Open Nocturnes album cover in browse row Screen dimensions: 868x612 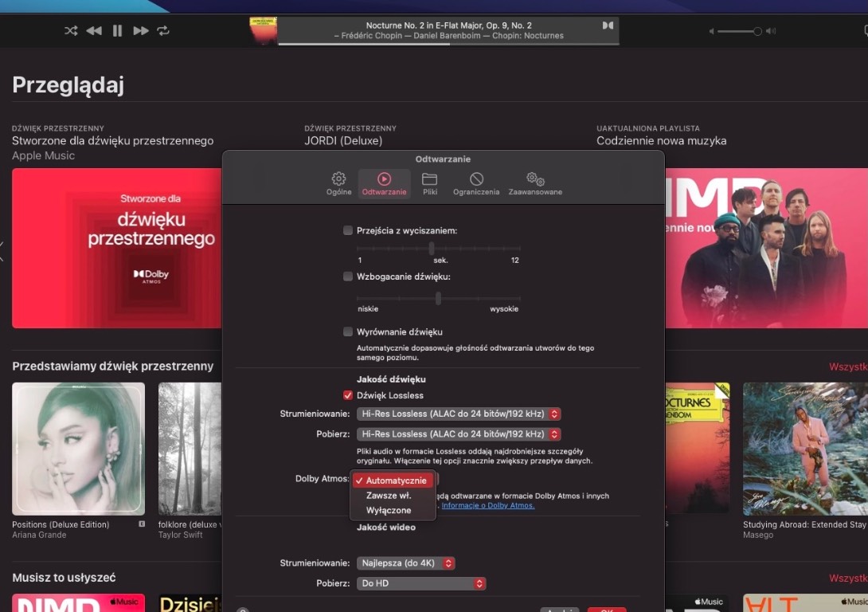(698, 449)
